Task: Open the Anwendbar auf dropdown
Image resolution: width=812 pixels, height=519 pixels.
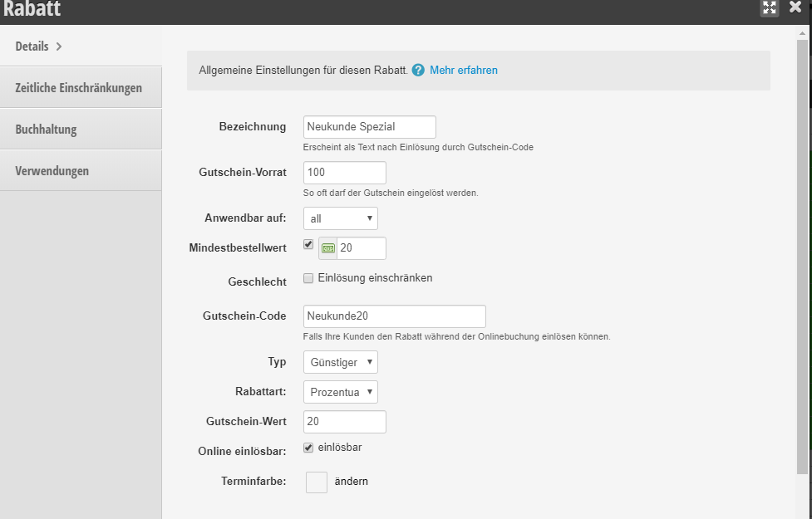Action: tap(340, 218)
